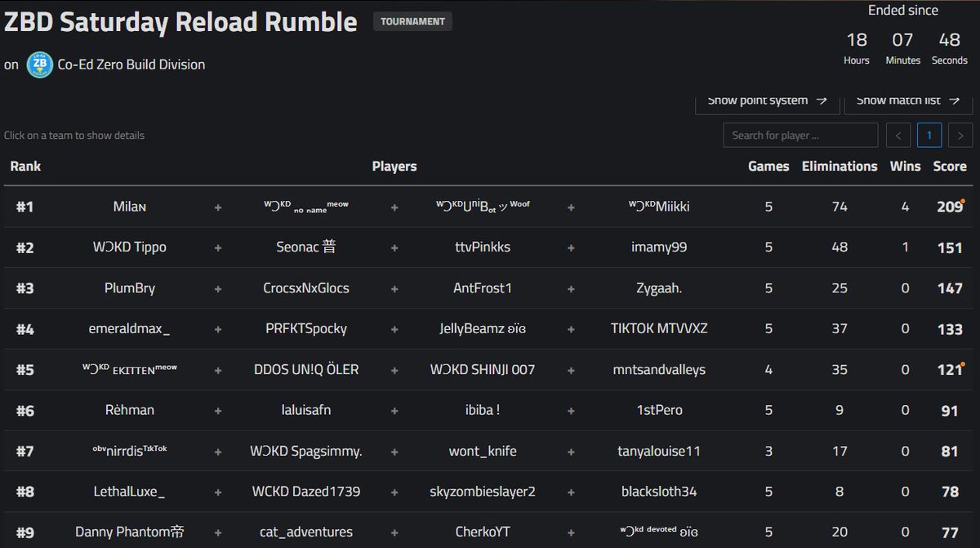Select player laluisafn
Screen dimensions: 980x548
click(x=306, y=411)
